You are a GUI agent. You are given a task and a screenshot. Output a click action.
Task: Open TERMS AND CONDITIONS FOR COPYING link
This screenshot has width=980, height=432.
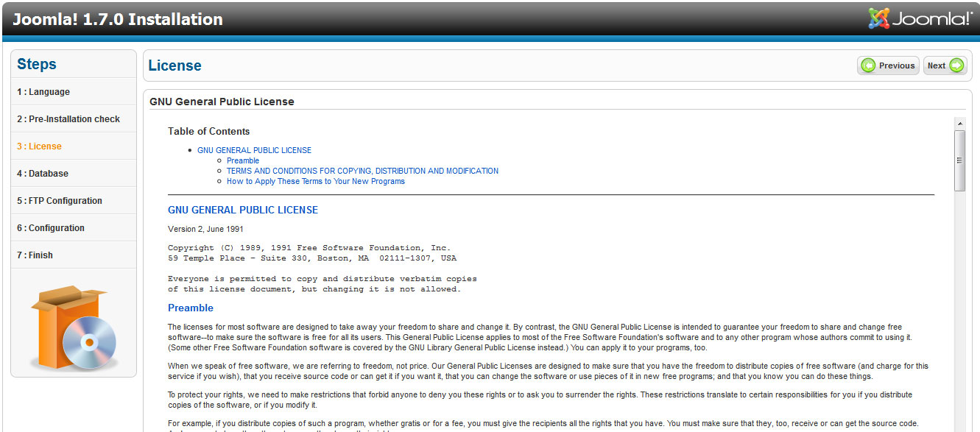click(x=362, y=171)
